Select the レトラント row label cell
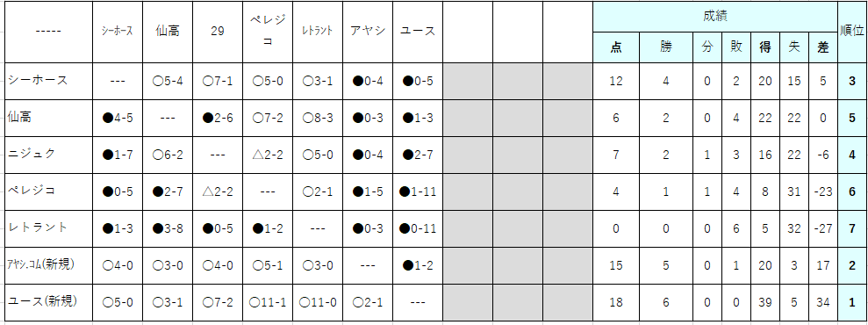 (49, 228)
